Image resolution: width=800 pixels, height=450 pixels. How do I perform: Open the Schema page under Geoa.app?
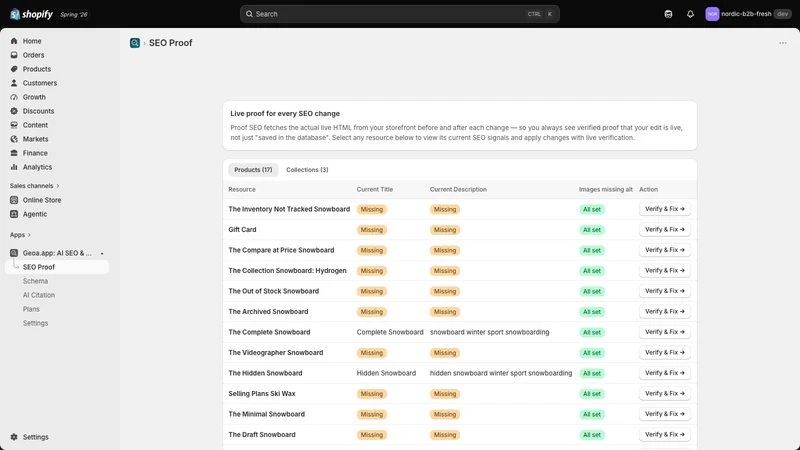[35, 281]
